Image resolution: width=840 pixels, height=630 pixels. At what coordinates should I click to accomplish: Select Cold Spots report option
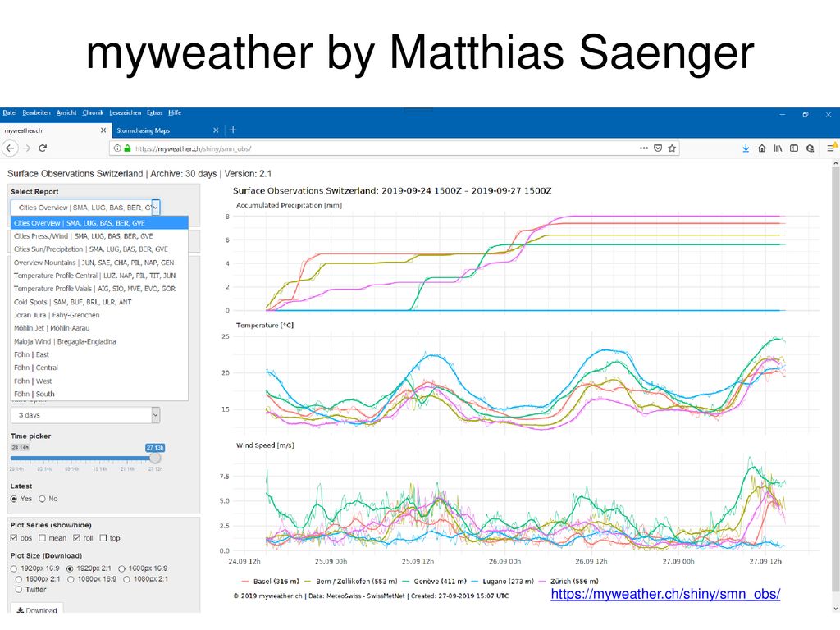click(x=99, y=302)
